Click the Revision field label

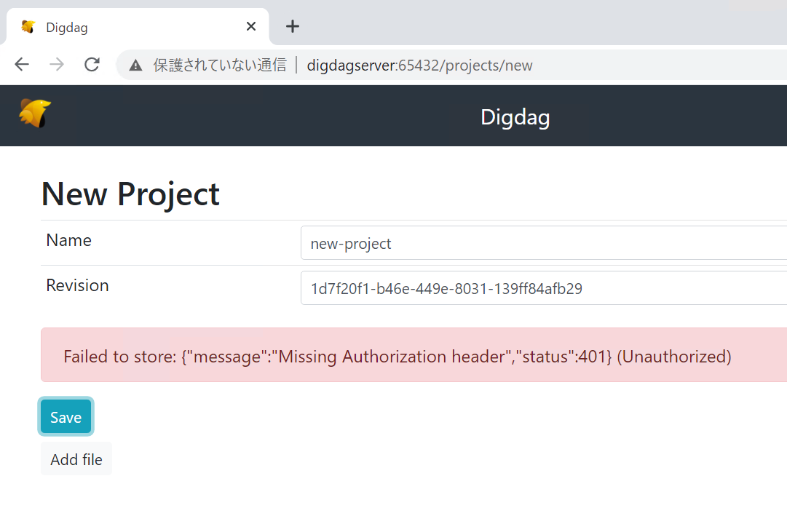coord(77,285)
